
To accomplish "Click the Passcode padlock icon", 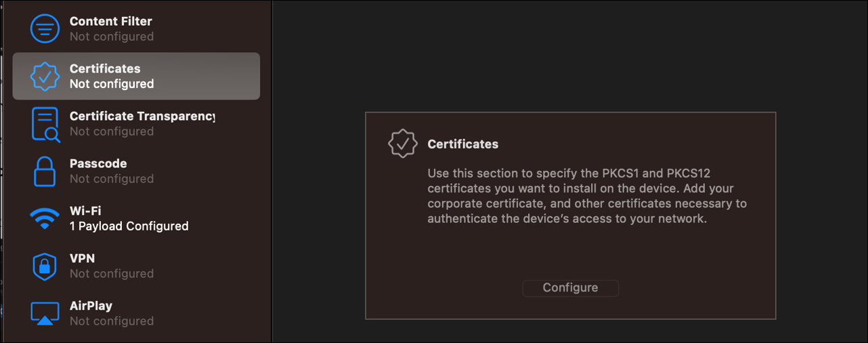I will (45, 171).
